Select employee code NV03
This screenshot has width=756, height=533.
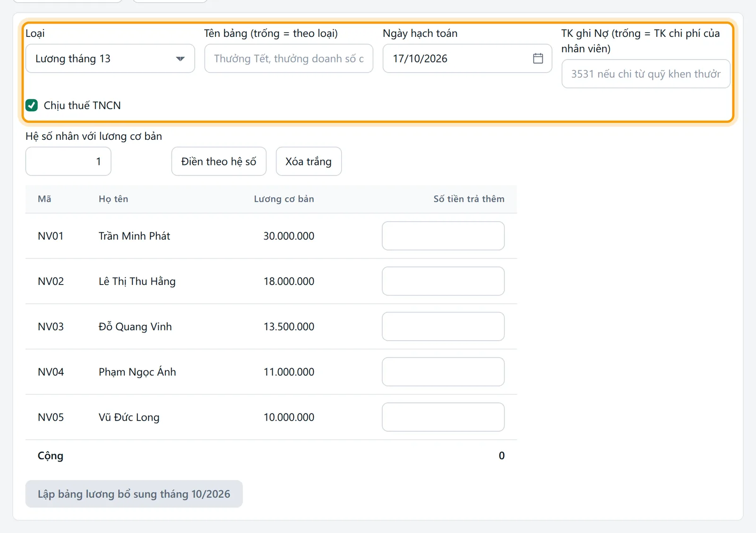(51, 327)
